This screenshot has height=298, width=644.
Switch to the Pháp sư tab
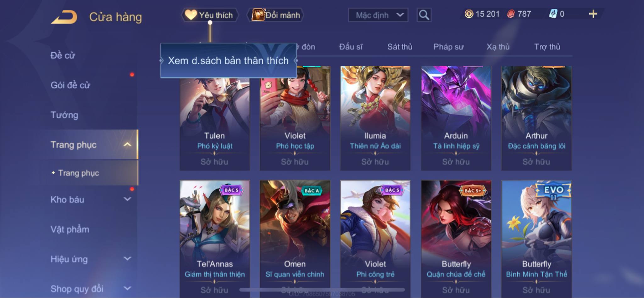pyautogui.click(x=448, y=47)
